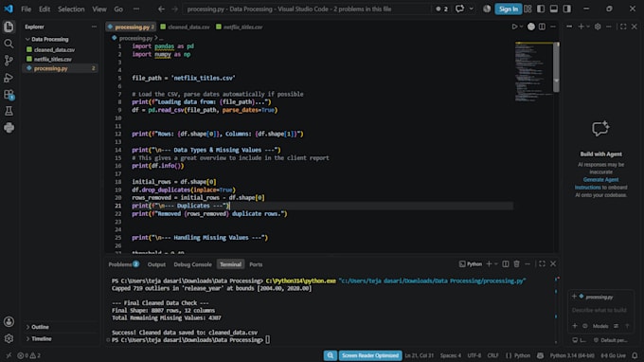Open the Edit menu

(45, 9)
